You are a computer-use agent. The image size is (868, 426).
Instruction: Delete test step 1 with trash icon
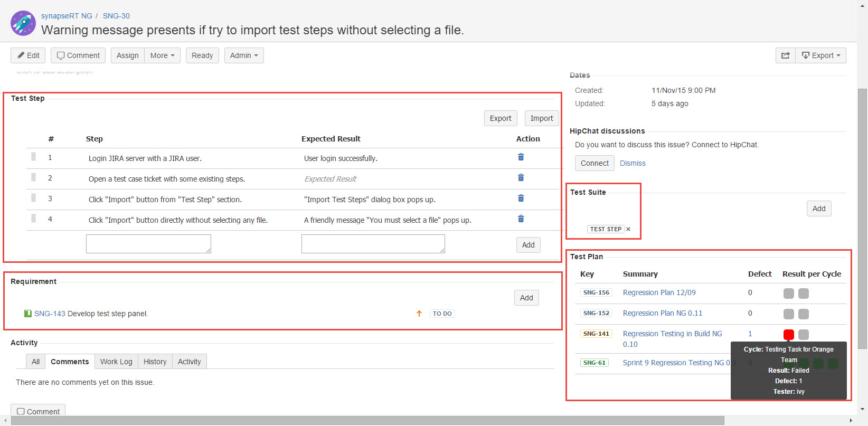coord(521,157)
